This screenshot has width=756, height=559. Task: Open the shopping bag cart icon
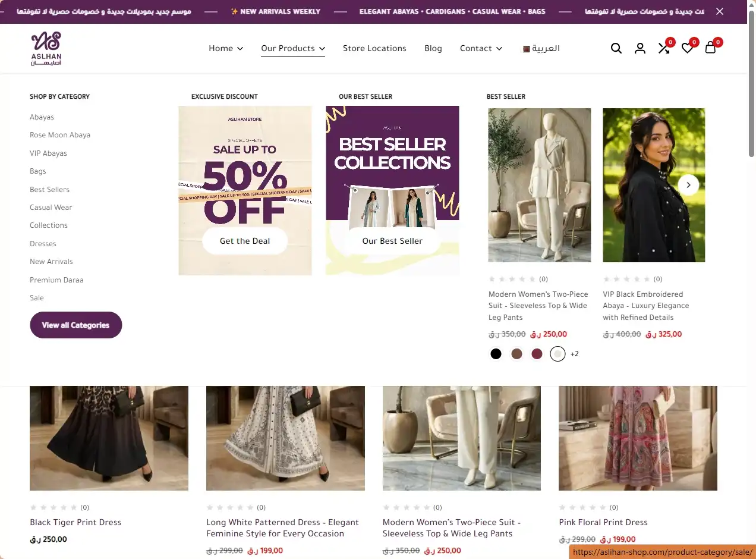pos(710,48)
